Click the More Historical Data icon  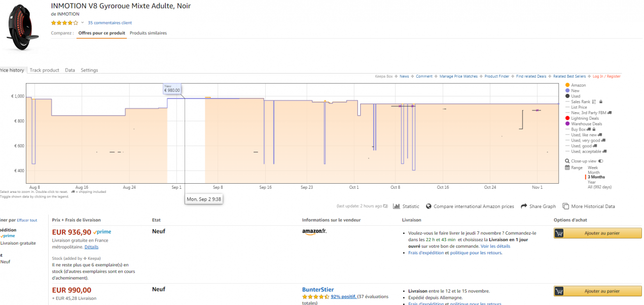pos(565,207)
